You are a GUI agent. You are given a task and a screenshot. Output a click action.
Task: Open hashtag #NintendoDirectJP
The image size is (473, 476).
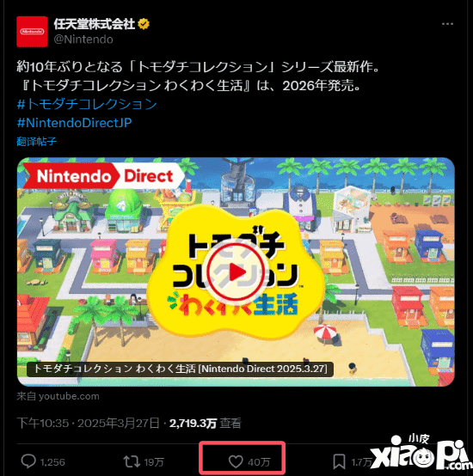(75, 123)
